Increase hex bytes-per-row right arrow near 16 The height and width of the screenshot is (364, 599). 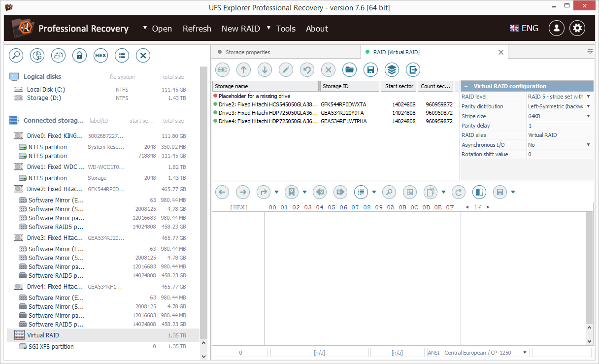click(x=488, y=207)
